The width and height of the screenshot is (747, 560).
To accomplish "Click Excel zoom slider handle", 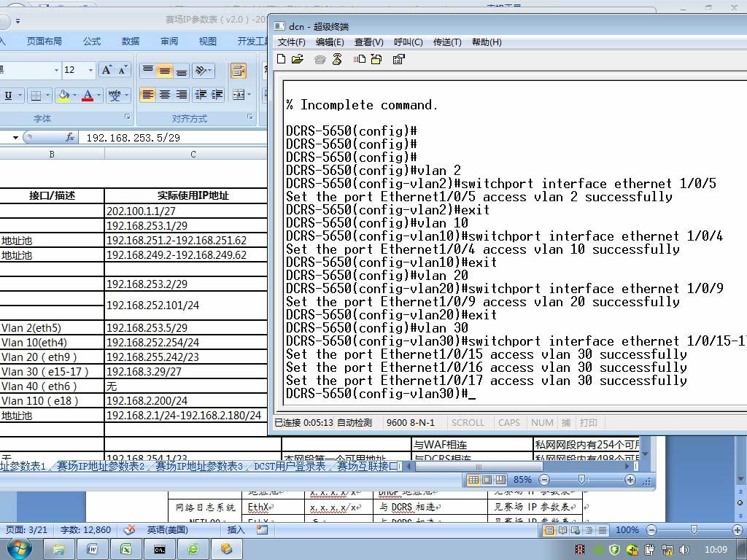I will coord(581,479).
